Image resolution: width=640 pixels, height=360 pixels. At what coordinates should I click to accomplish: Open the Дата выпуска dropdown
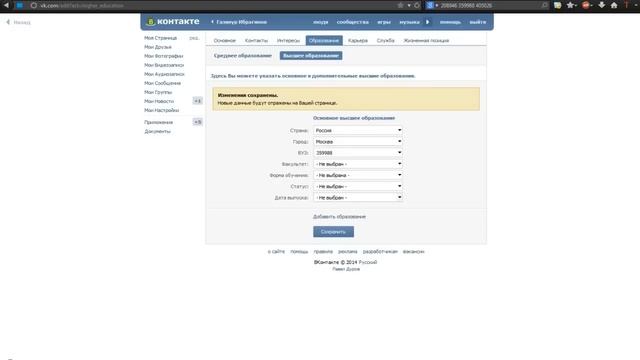[x=358, y=198]
